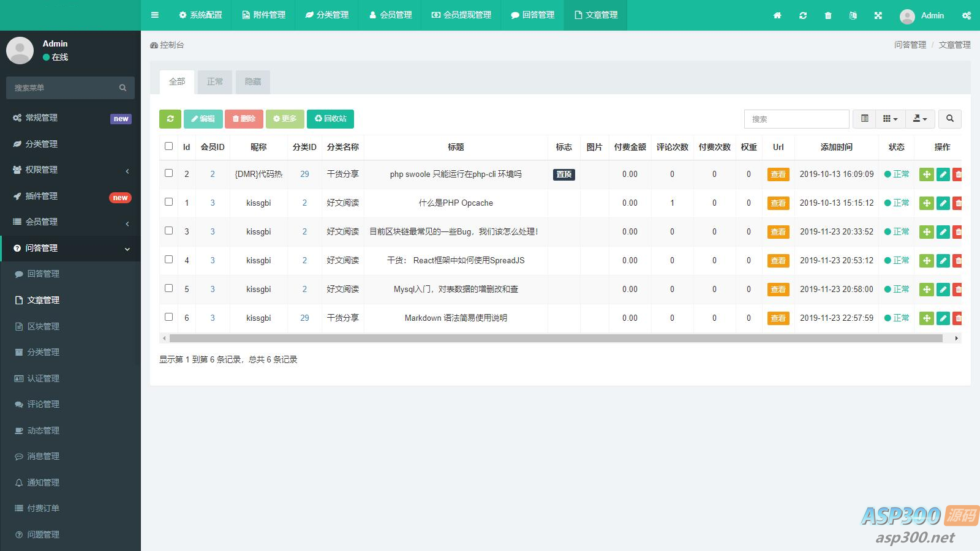
Task: Toggle the table list view icon
Action: tap(864, 119)
